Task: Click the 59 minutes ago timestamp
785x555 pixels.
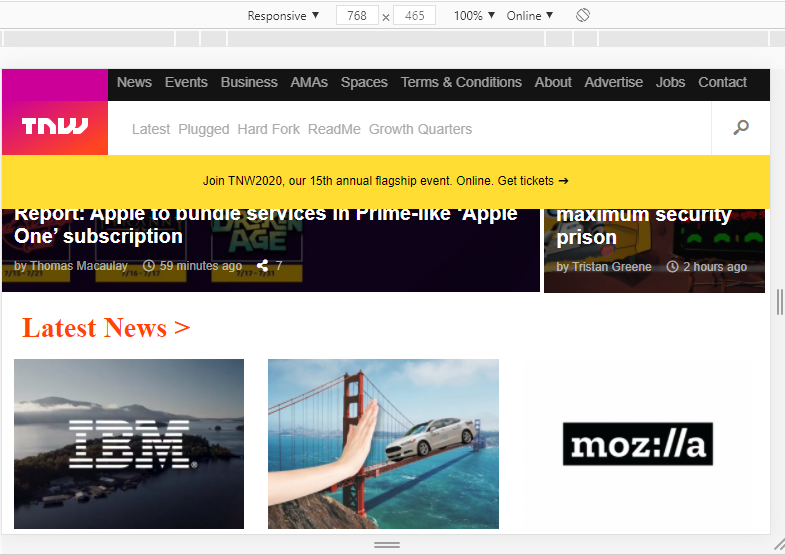Action: 200,266
